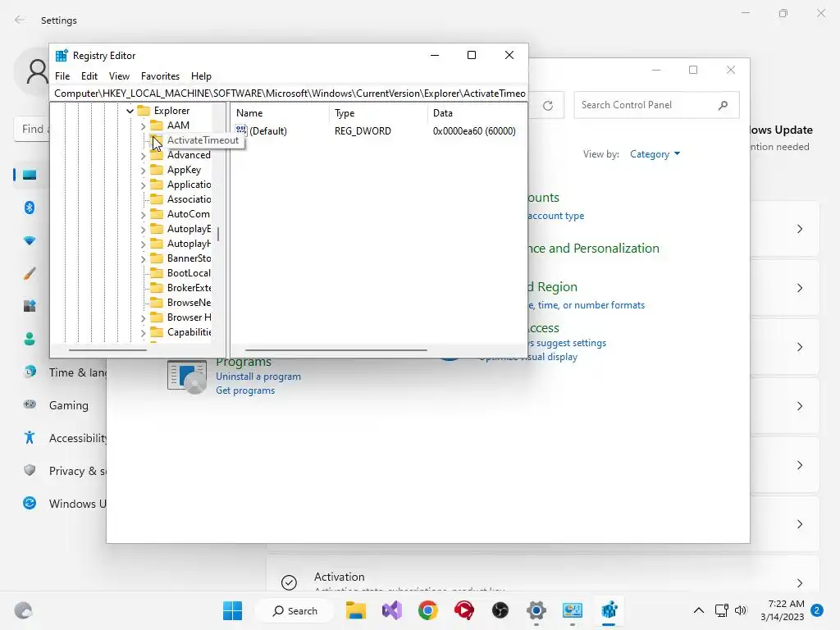Select the (Default) registry value
840x630 pixels.
click(268, 130)
